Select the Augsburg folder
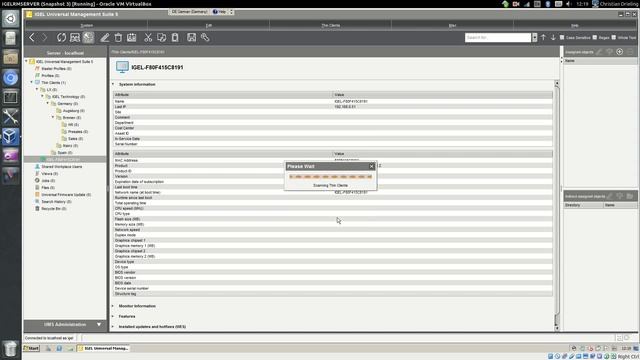 (73, 111)
